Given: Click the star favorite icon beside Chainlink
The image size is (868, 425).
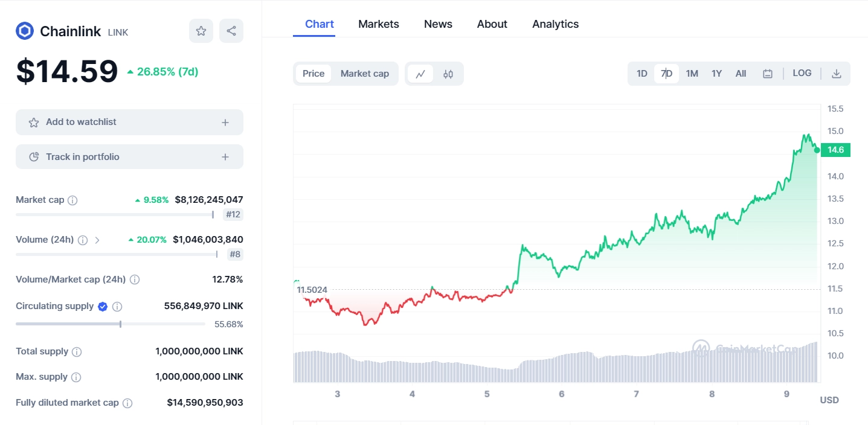Looking at the screenshot, I should point(201,31).
